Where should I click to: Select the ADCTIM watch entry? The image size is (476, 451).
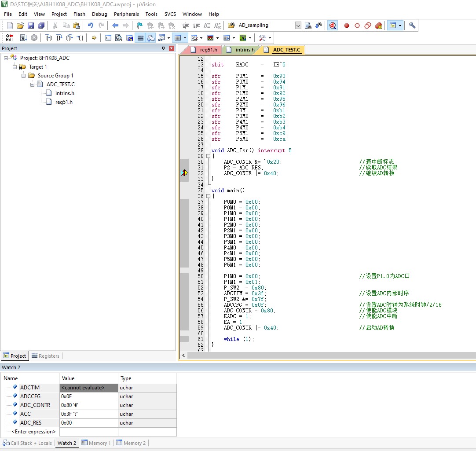coord(30,388)
